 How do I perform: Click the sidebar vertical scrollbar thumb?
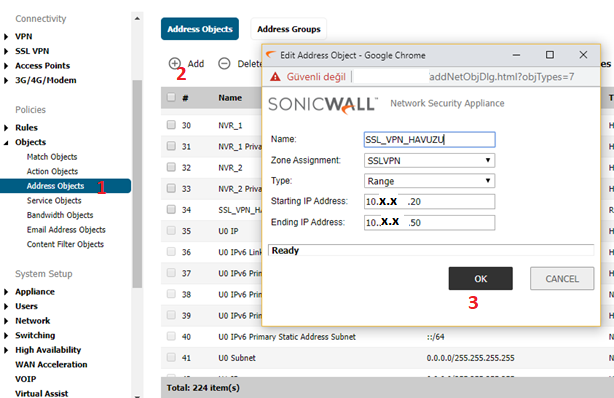(x=137, y=184)
